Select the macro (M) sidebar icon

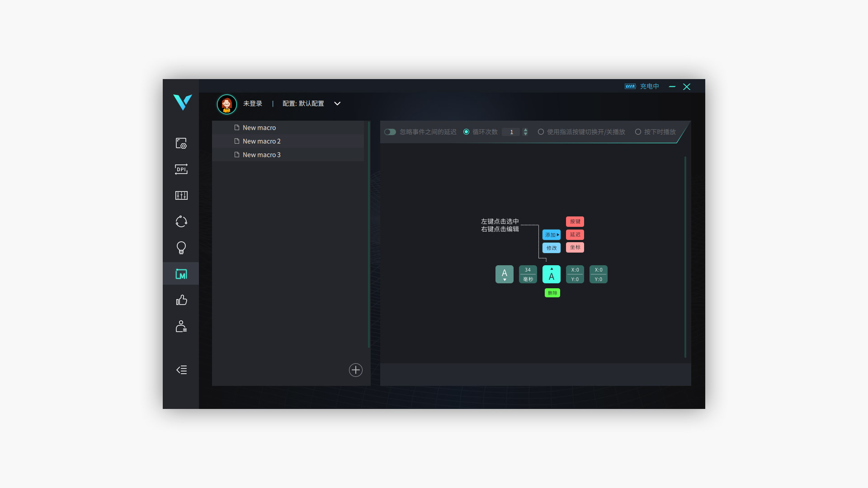click(181, 274)
